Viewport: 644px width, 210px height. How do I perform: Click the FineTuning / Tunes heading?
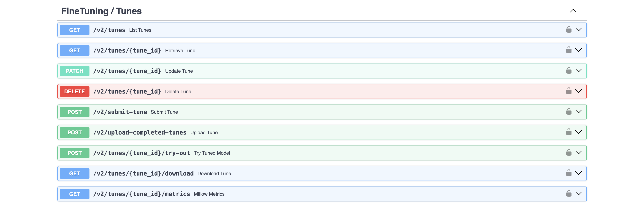coord(102,11)
